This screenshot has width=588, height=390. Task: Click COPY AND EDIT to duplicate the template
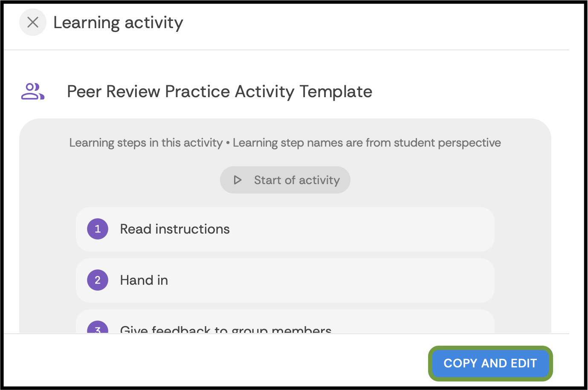point(490,363)
